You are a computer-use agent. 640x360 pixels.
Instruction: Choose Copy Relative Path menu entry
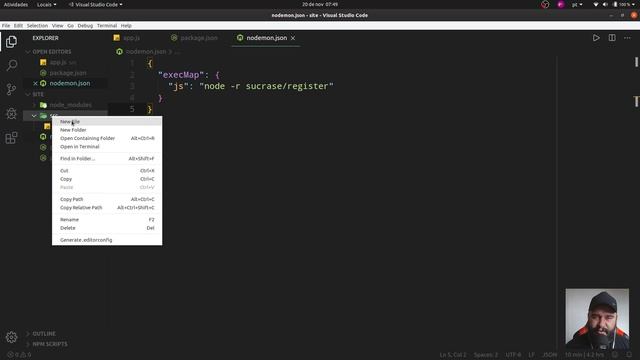point(107,207)
